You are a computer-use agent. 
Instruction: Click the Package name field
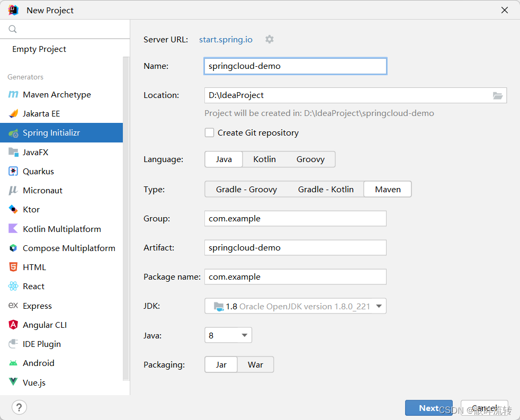click(x=295, y=276)
